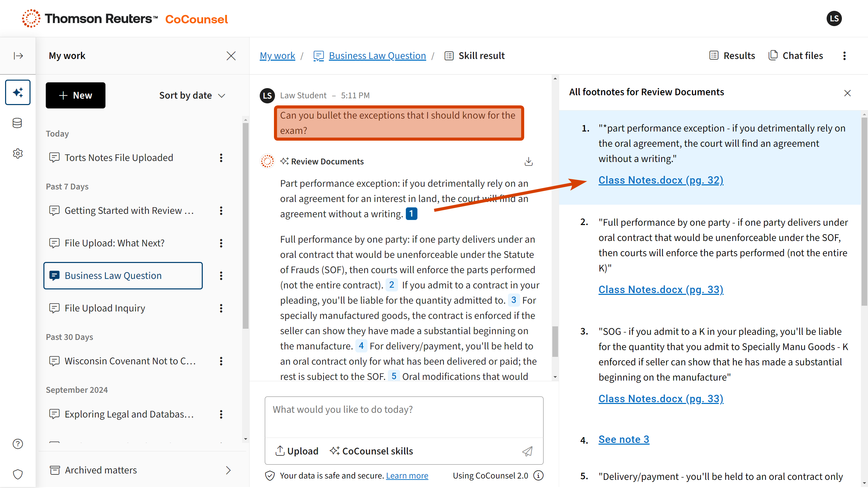The width and height of the screenshot is (868, 488).
Task: Click the help question mark icon
Action: tap(18, 444)
